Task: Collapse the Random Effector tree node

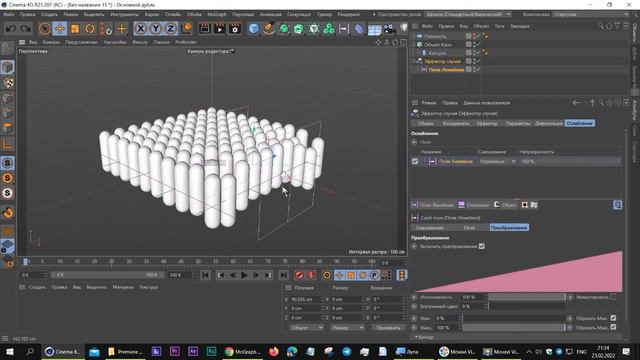Action: (413, 61)
